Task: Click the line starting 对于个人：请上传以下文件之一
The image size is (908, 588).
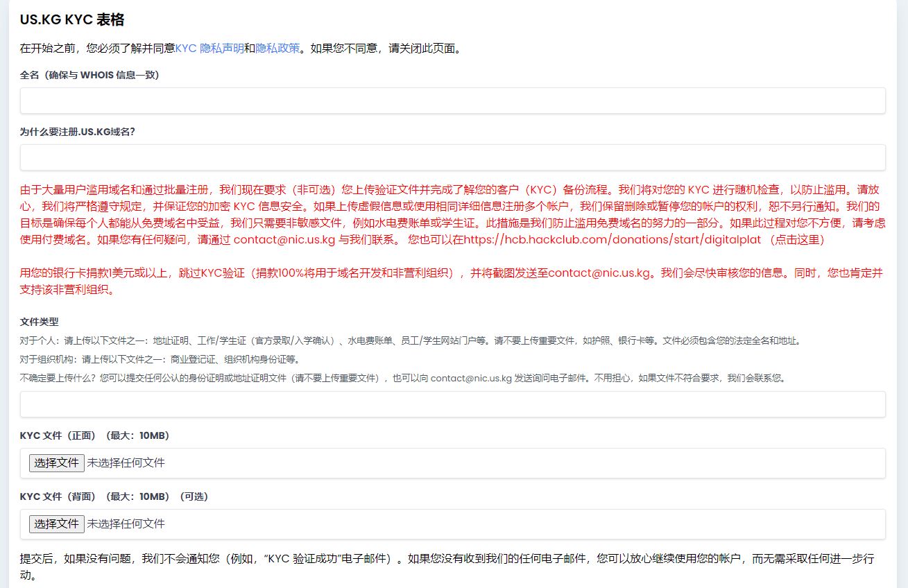Action: [x=411, y=341]
